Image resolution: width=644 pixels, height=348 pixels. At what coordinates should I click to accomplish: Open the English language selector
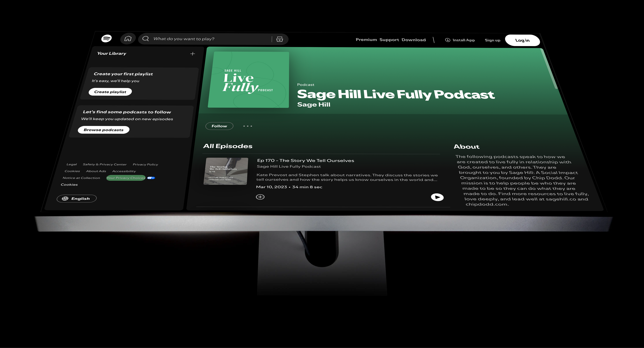76,199
